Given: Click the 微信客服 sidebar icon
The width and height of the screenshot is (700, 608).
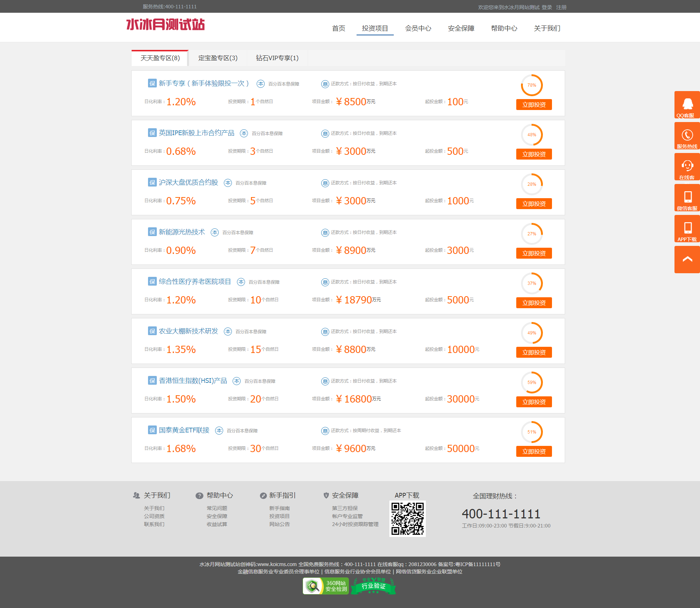Looking at the screenshot, I should tap(687, 198).
